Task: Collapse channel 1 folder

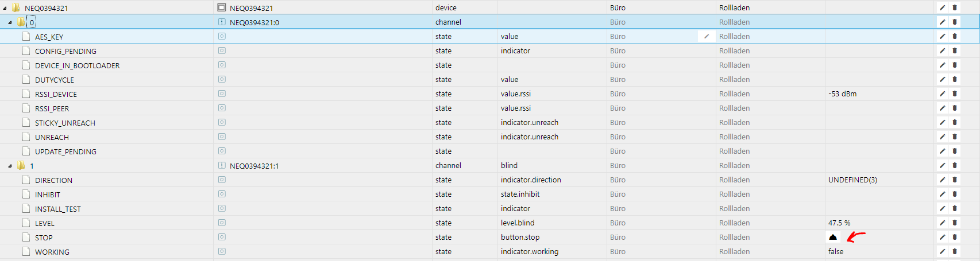Action: coord(10,166)
